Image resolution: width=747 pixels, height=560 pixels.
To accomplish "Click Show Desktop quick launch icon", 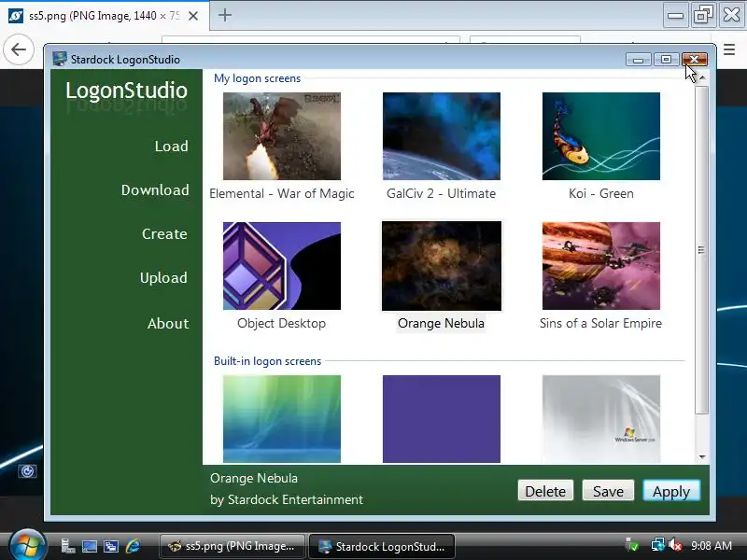I will click(90, 546).
